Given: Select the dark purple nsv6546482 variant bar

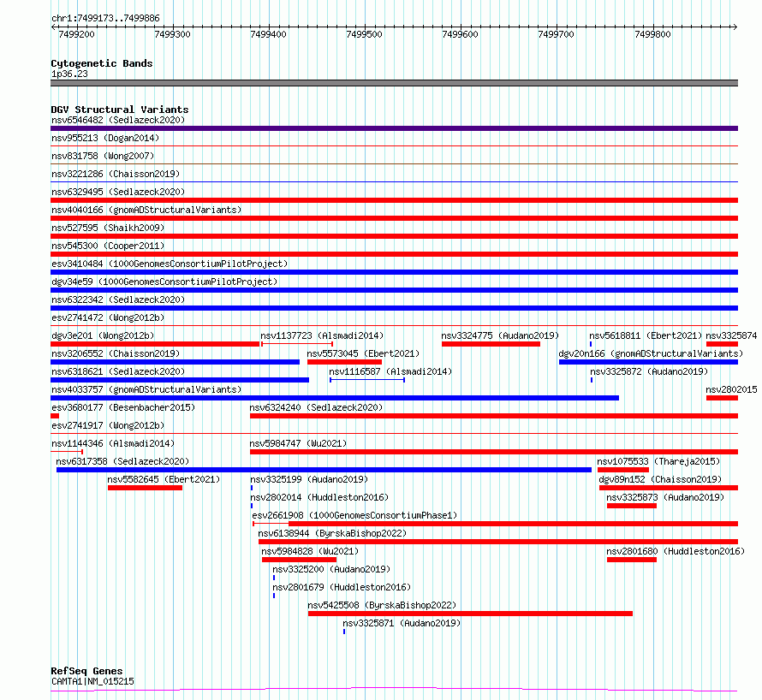Looking at the screenshot, I should click(x=394, y=128).
